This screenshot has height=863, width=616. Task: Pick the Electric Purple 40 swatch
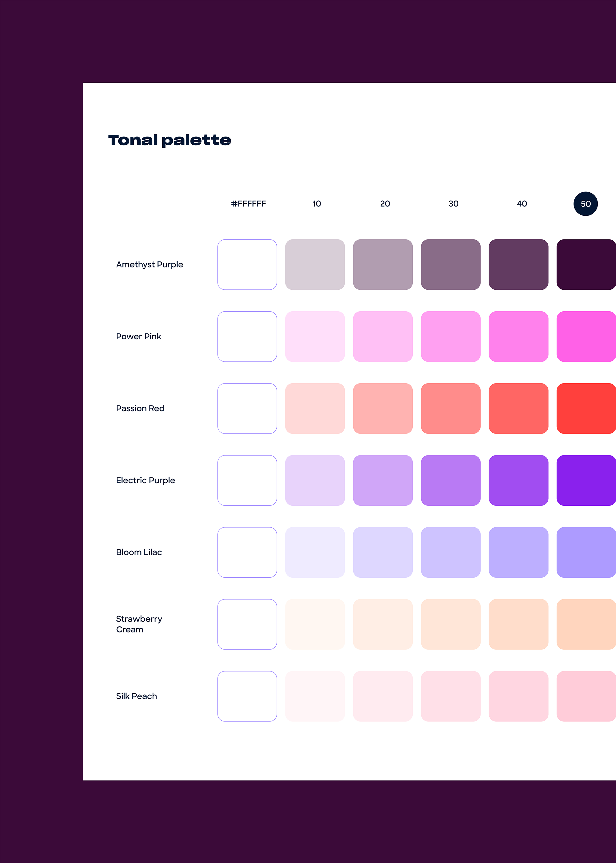(x=518, y=481)
